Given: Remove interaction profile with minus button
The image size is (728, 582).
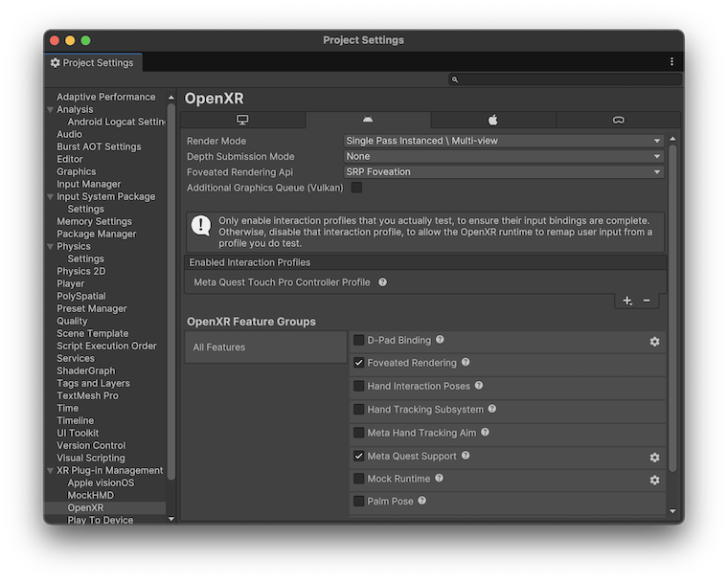Looking at the screenshot, I should [647, 301].
